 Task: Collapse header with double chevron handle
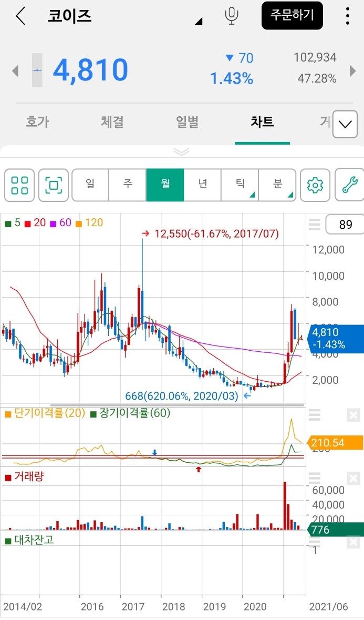[182, 152]
